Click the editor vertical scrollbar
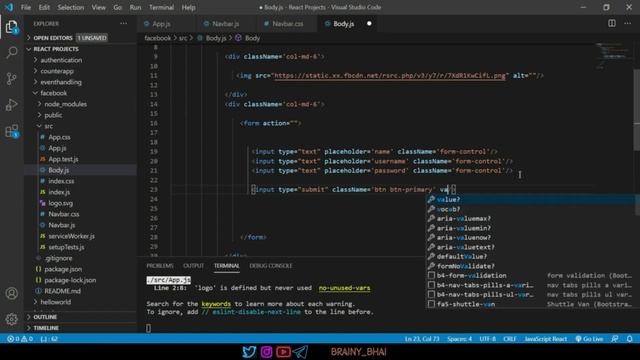640x360 pixels. (x=636, y=110)
